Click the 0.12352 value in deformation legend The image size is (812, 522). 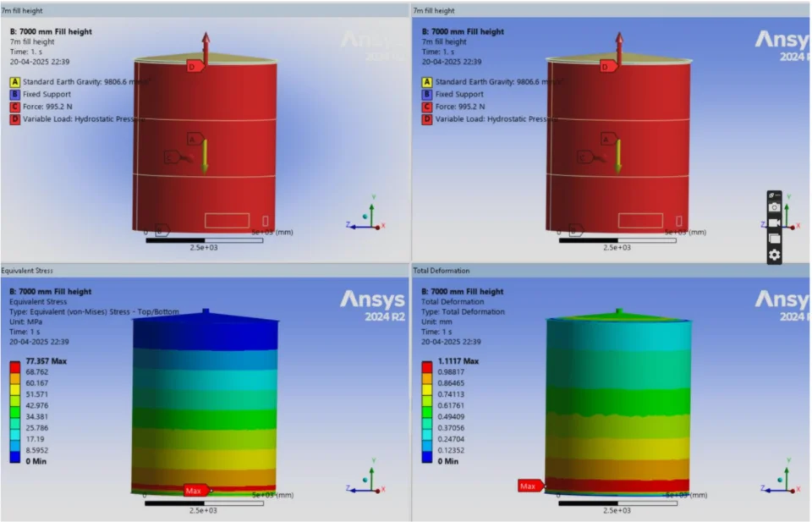click(451, 450)
